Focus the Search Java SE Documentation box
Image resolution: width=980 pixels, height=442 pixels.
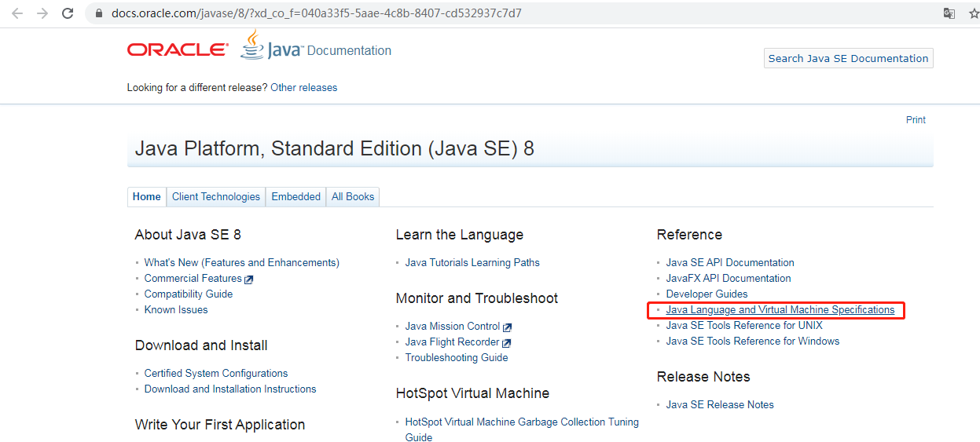click(x=849, y=58)
